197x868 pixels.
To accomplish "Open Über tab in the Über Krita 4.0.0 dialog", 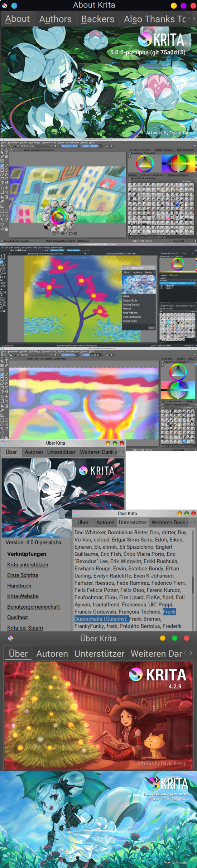I will (x=11, y=452).
